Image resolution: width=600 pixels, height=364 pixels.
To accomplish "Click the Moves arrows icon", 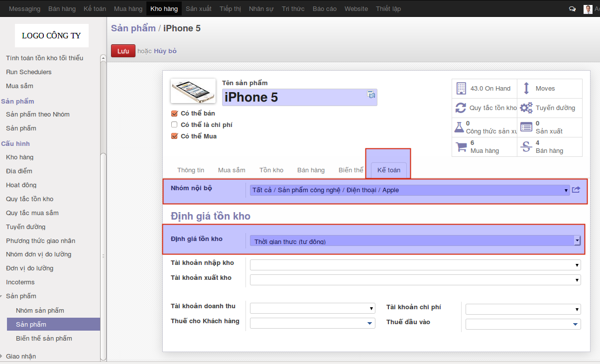I will pos(526,88).
